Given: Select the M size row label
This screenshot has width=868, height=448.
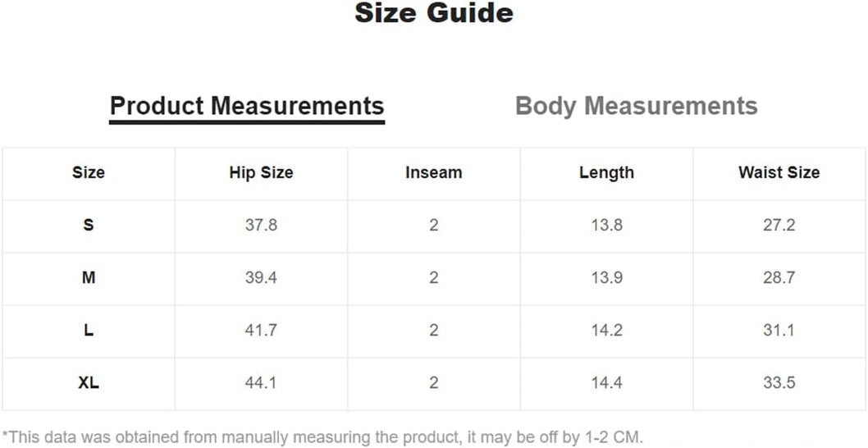Looking at the screenshot, I should pyautogui.click(x=89, y=277).
